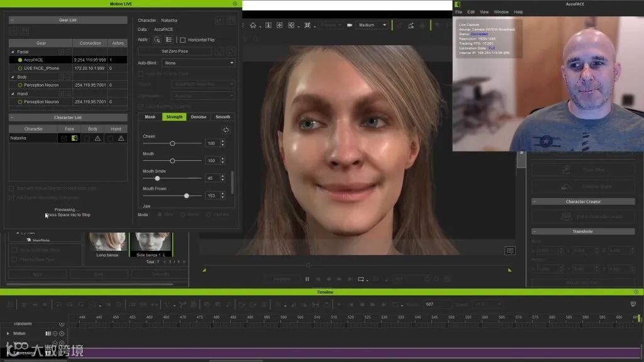Click the AccuFACE green connection indicator

20,60
